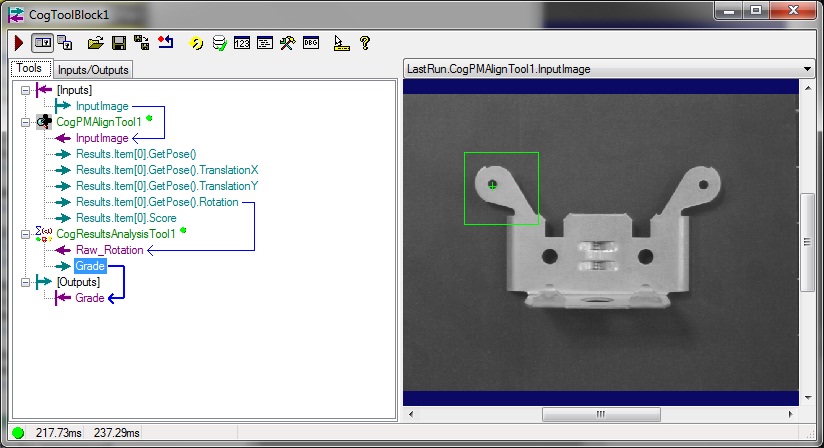Open the script editor window icon
This screenshot has width=824, height=448.
tap(265, 43)
